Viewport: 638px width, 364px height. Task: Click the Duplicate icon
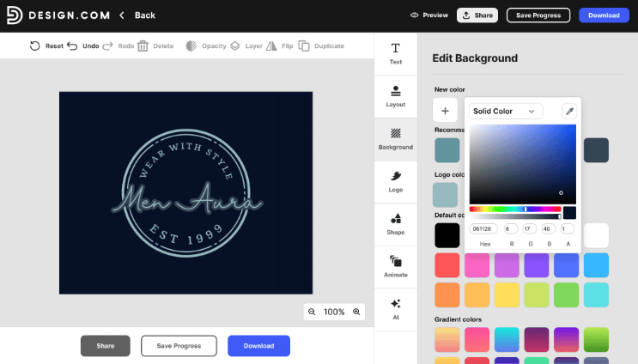pos(304,46)
